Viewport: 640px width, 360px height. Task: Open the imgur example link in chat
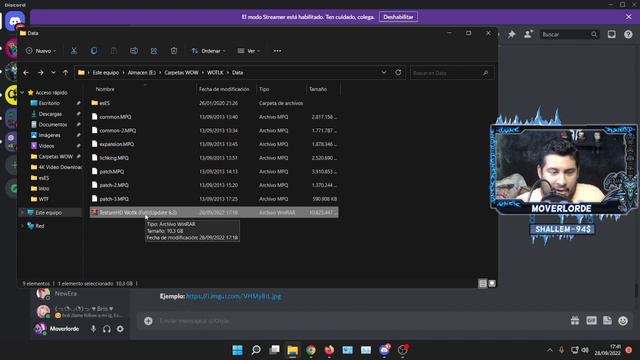coord(233,296)
